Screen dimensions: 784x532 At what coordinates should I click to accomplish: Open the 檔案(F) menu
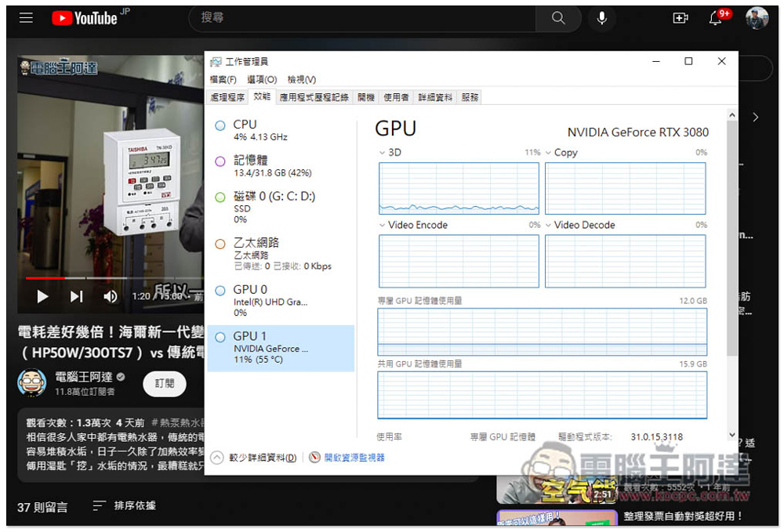(x=223, y=79)
